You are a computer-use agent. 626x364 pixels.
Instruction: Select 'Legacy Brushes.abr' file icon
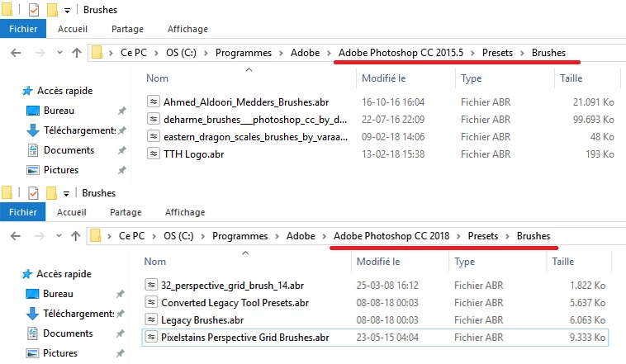[151, 319]
